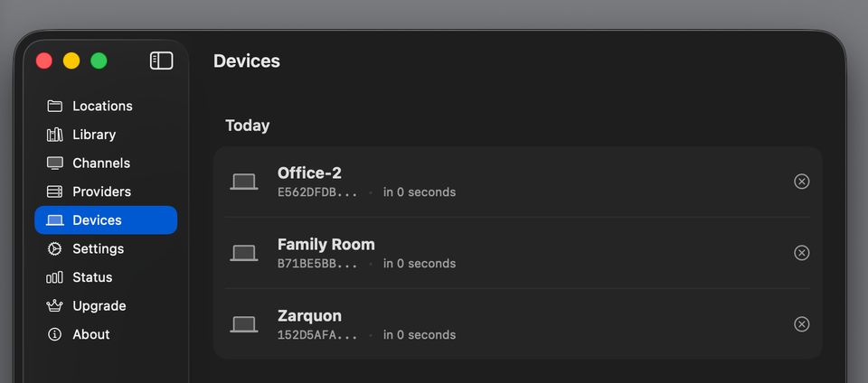Select the Upgrade crown icon

tap(55, 306)
